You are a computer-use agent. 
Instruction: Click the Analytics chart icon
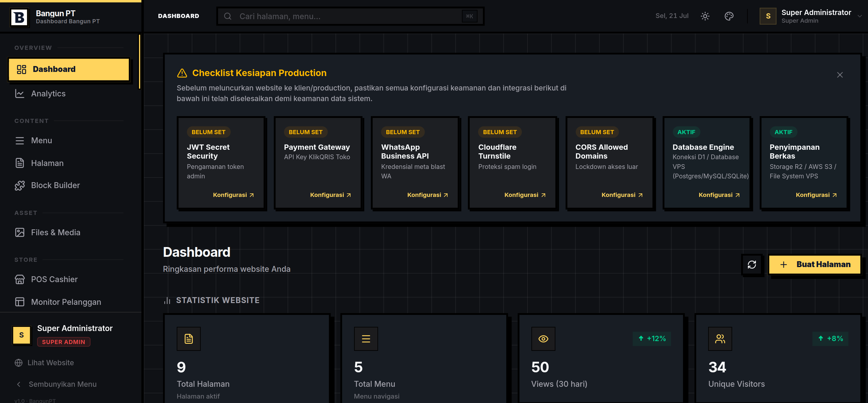(x=19, y=93)
